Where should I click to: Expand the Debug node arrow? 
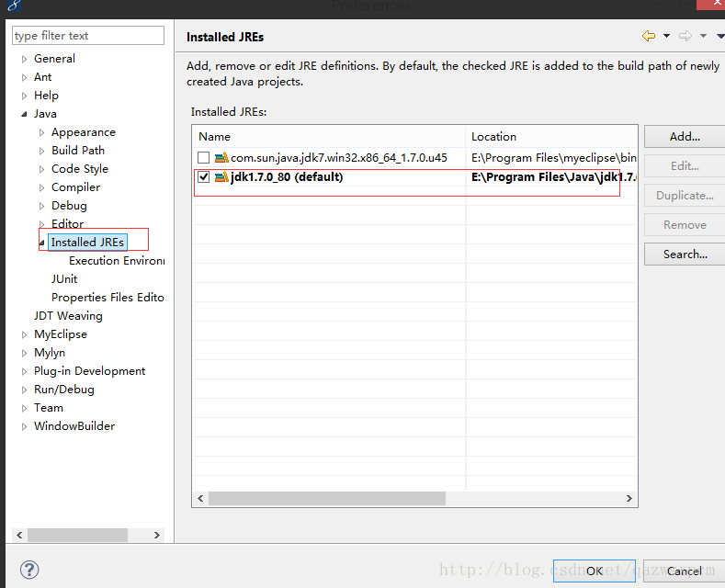[41, 206]
